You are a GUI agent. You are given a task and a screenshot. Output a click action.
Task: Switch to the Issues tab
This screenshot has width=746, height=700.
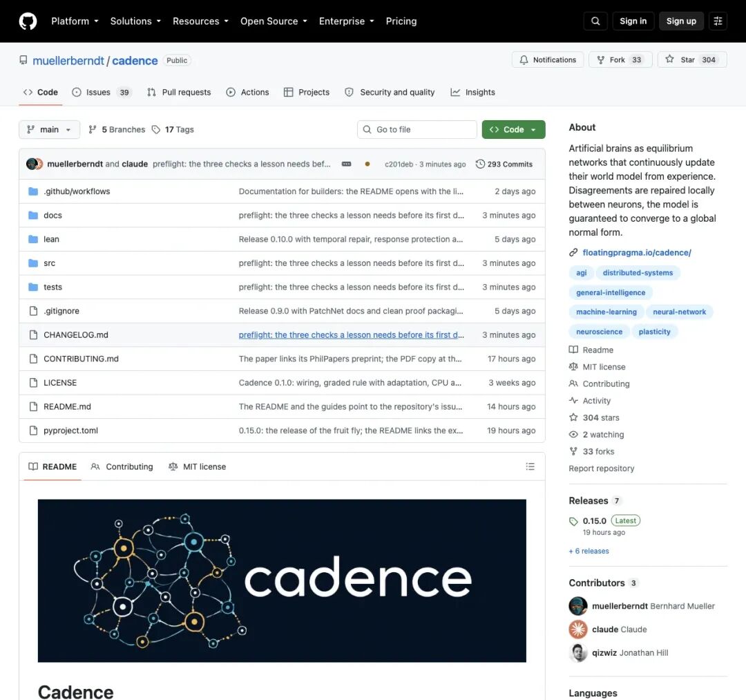coord(102,93)
